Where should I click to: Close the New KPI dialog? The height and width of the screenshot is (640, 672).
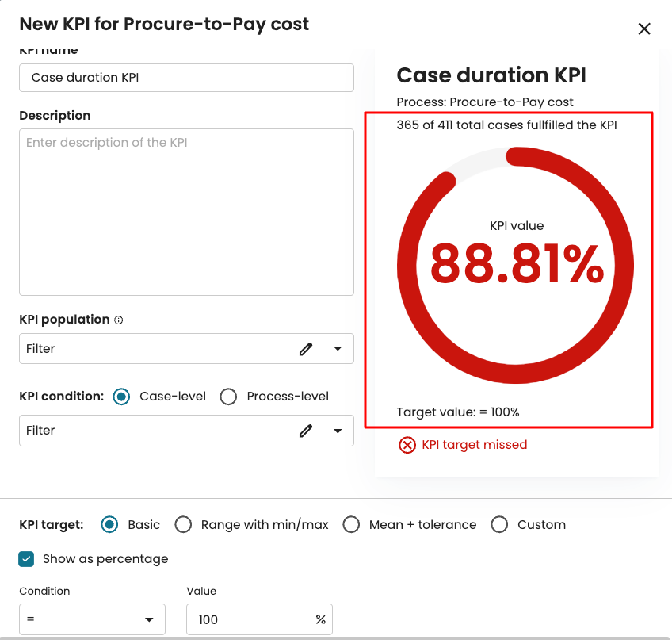click(x=644, y=29)
